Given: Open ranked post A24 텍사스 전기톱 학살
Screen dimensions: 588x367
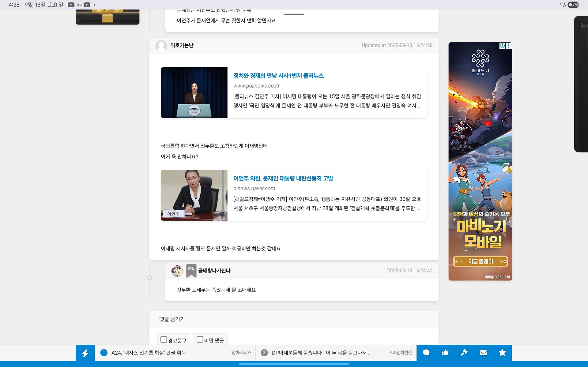Looking at the screenshot, I should point(149,353).
